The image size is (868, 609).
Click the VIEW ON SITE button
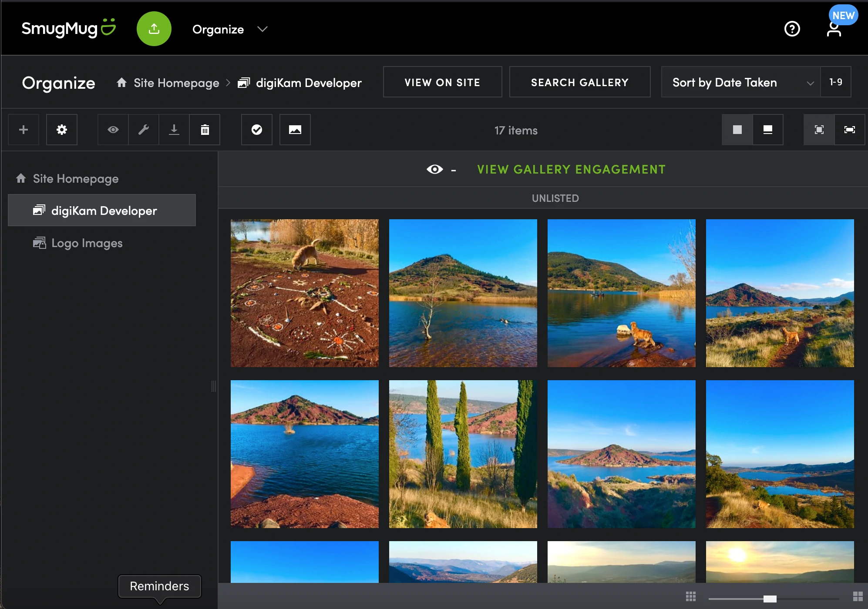442,82
